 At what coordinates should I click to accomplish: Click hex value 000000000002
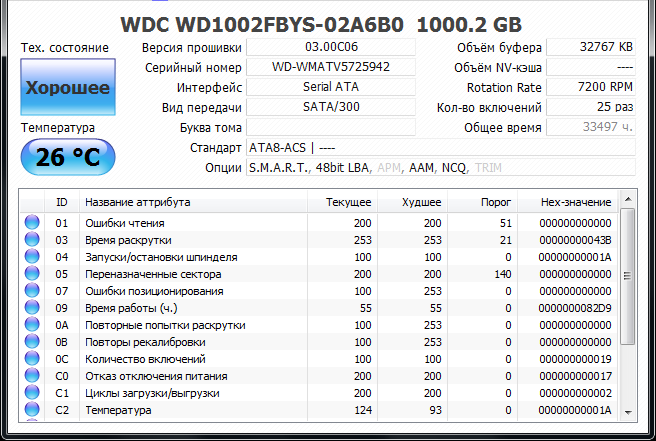point(575,393)
